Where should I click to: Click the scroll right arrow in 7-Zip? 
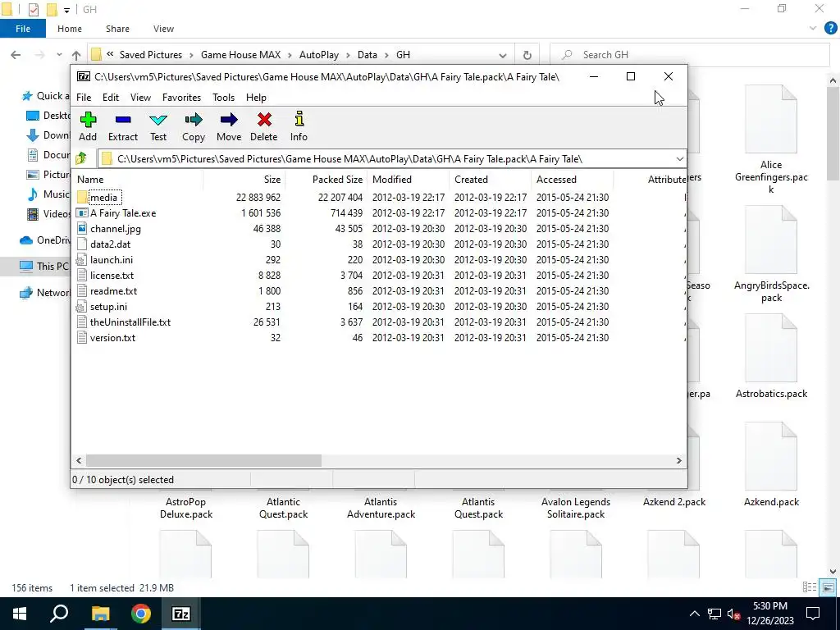coord(678,460)
